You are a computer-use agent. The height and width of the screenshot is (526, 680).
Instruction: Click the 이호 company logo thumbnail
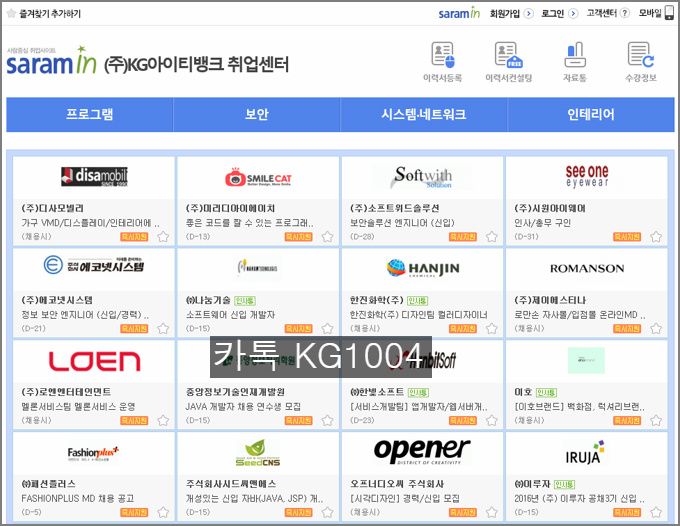click(x=586, y=360)
